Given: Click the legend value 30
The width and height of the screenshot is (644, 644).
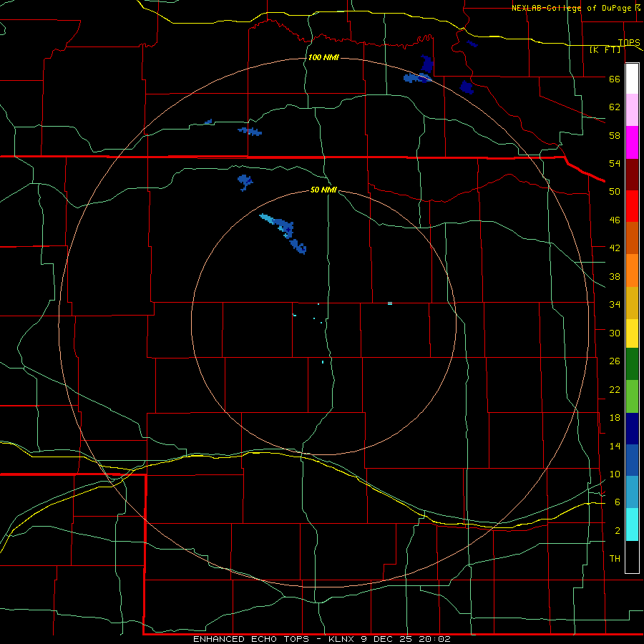Looking at the screenshot, I should coord(615,333).
